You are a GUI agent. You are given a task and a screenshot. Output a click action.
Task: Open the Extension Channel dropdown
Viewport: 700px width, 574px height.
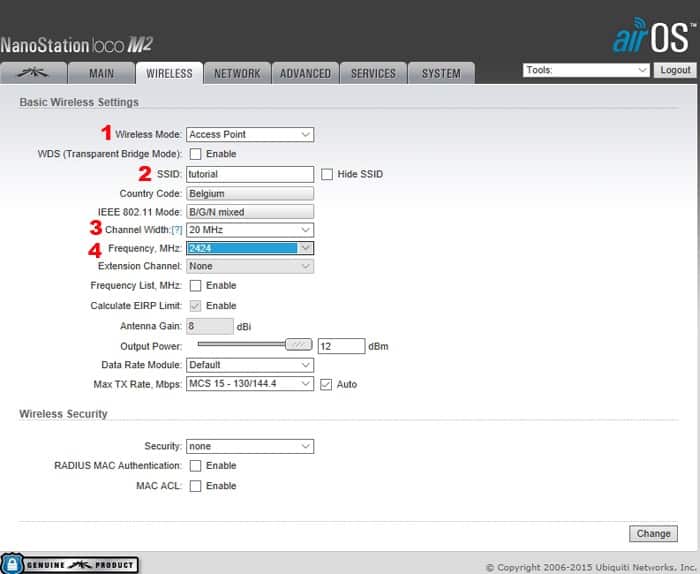coord(250,266)
